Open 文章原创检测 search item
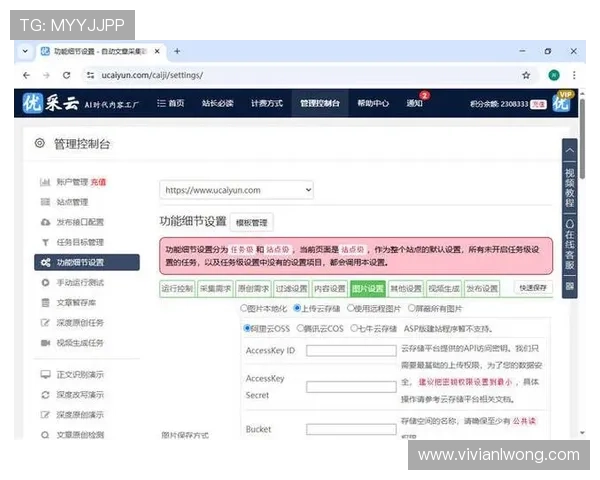 point(72,435)
